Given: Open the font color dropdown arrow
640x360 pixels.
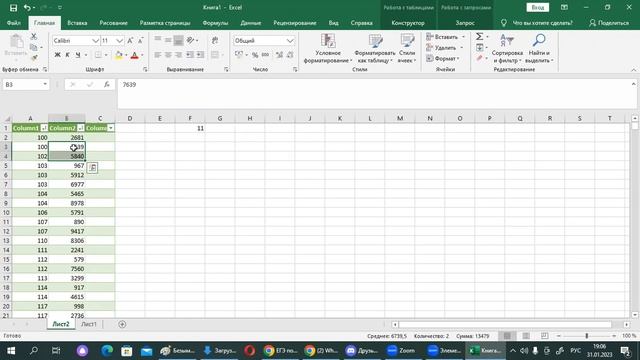Looking at the screenshot, I should click(142, 55).
